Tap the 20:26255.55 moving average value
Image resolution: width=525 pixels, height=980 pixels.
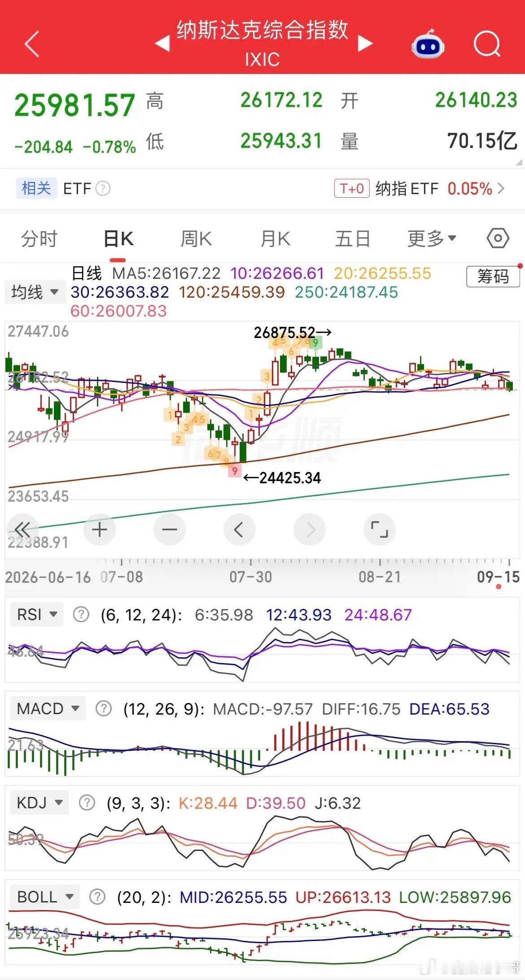click(382, 273)
